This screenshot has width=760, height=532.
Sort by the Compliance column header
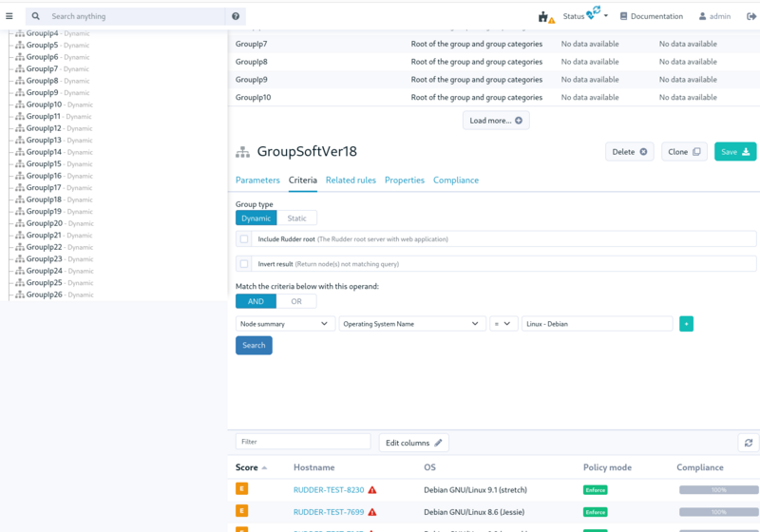[x=700, y=467]
